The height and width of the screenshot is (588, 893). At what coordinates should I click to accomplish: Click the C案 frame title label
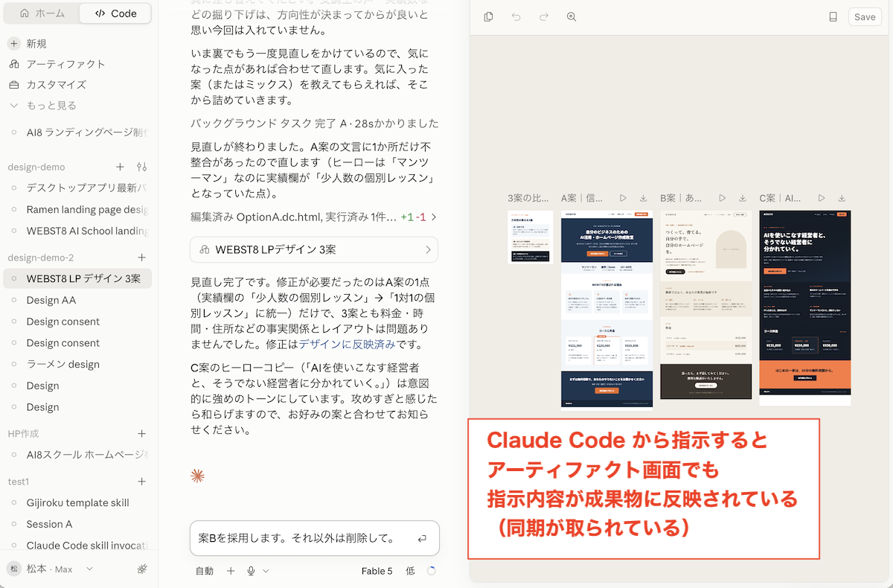point(780,198)
